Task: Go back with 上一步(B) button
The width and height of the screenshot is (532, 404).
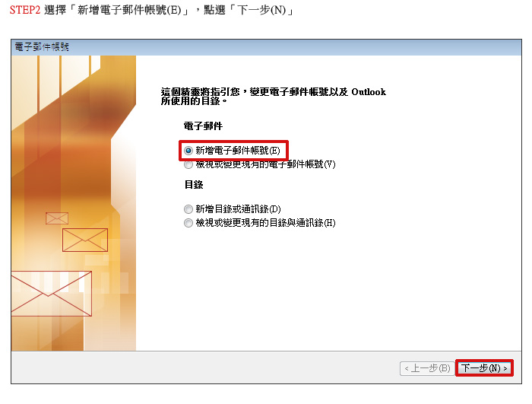Action: [x=427, y=368]
